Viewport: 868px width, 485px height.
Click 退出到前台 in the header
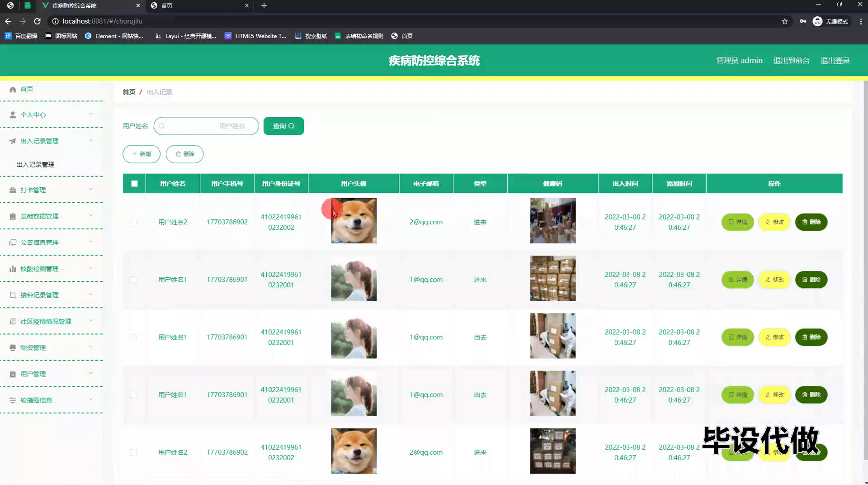click(x=791, y=61)
